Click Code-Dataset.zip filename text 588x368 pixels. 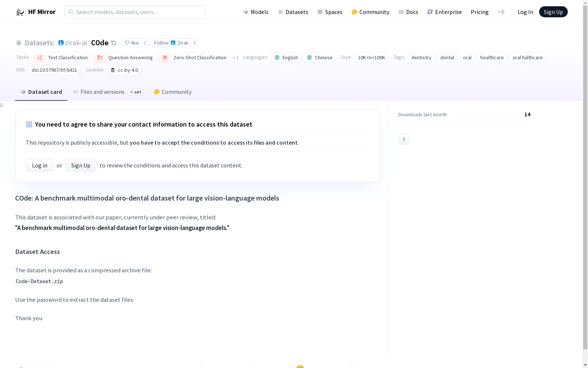click(x=39, y=281)
